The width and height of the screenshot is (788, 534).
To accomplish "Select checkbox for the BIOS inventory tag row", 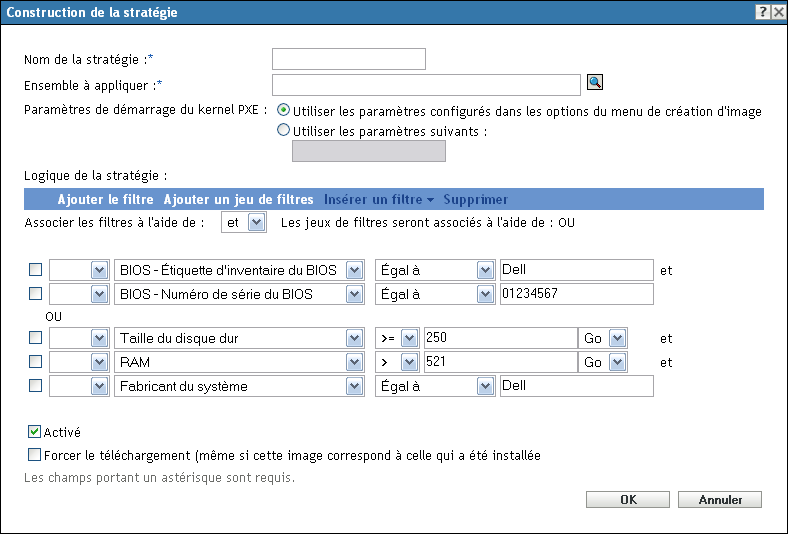I will (36, 270).
